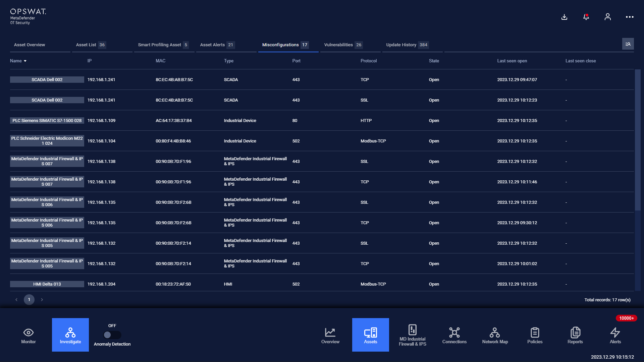Click timestamp 2023.12.29 09:47:07

coord(517,80)
